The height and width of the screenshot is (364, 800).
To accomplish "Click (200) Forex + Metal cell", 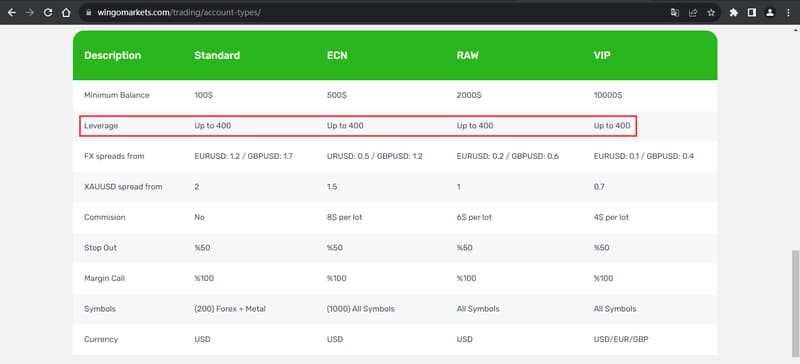I will tap(230, 309).
